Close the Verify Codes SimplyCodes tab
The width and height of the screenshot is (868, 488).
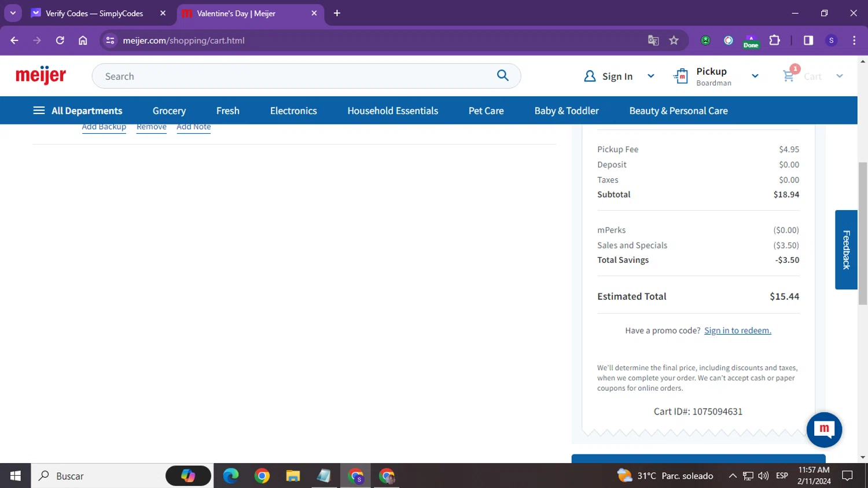pyautogui.click(x=163, y=13)
